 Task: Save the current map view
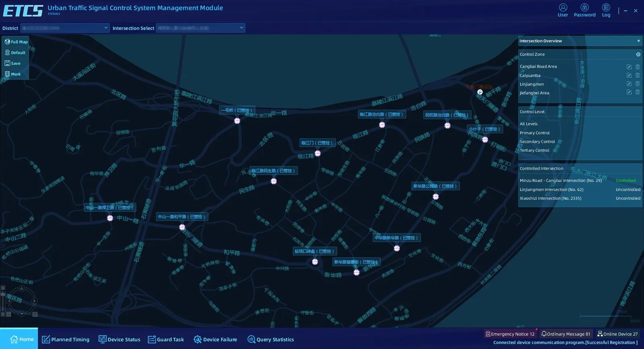[x=12, y=63]
